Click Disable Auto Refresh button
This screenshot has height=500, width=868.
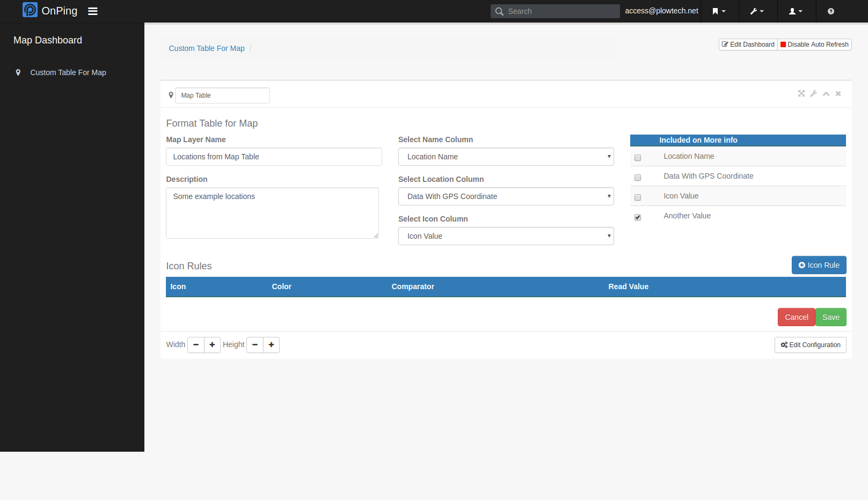(x=814, y=45)
